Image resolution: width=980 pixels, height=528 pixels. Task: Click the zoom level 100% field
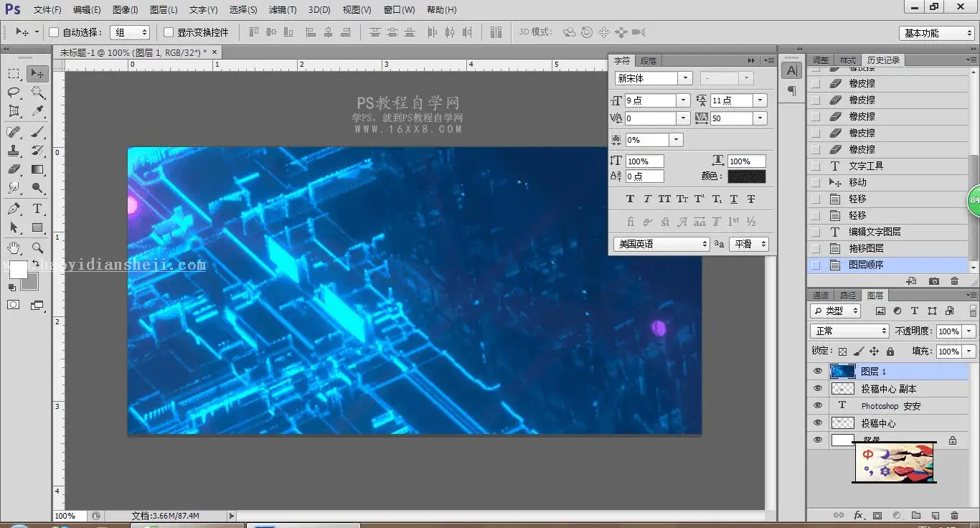(70, 516)
